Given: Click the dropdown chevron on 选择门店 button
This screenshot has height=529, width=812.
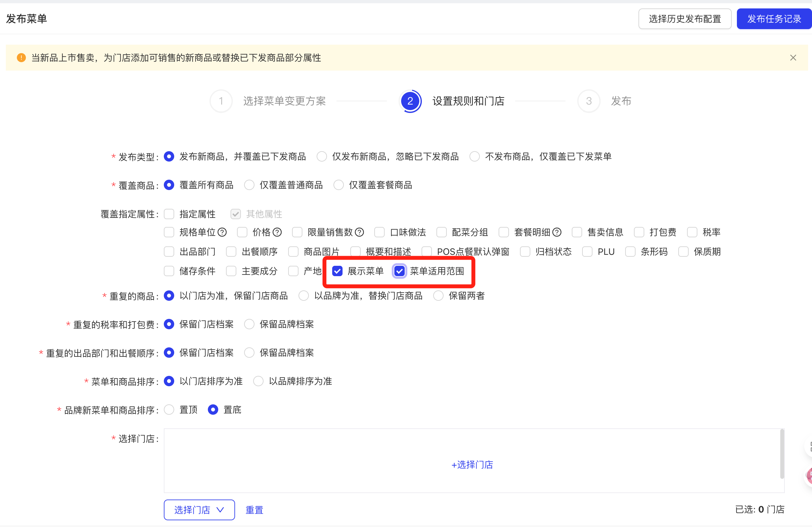Looking at the screenshot, I should tap(220, 510).
